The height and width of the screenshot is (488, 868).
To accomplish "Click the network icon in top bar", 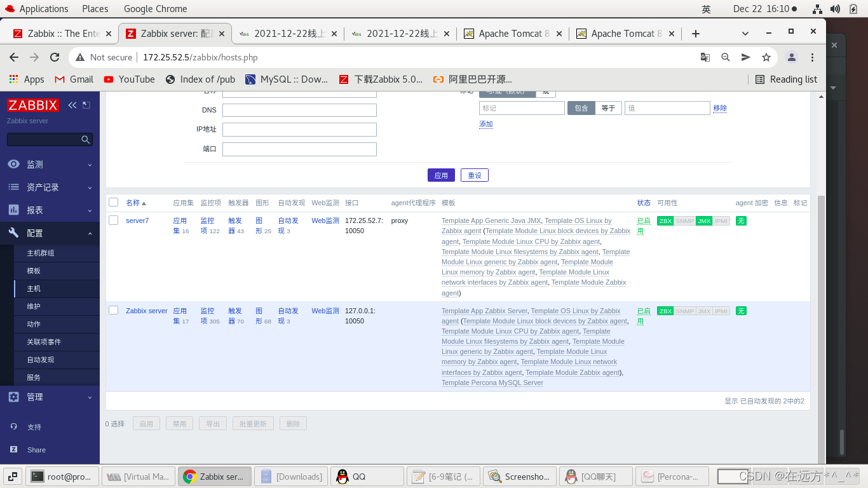I will [817, 9].
